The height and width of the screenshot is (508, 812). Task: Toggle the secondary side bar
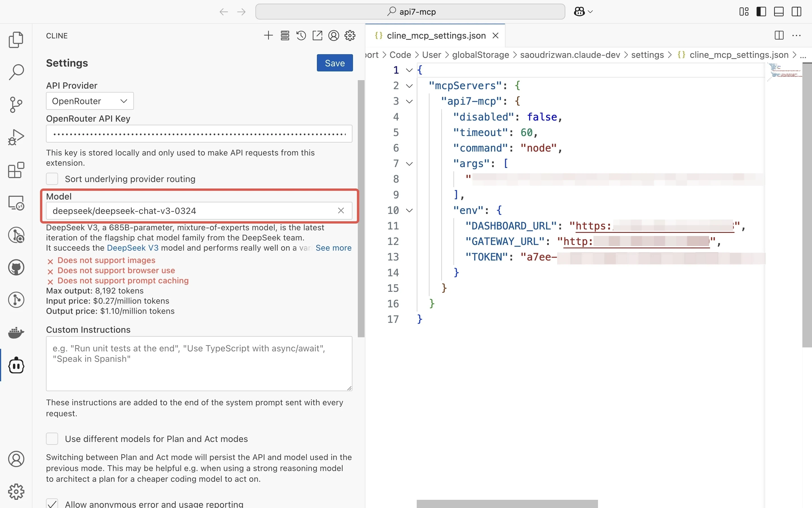tap(796, 12)
